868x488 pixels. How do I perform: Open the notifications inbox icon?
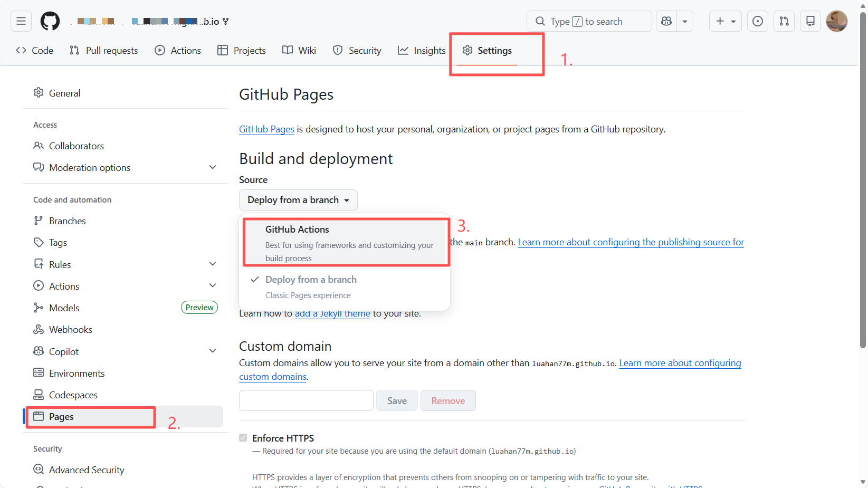[x=810, y=21]
